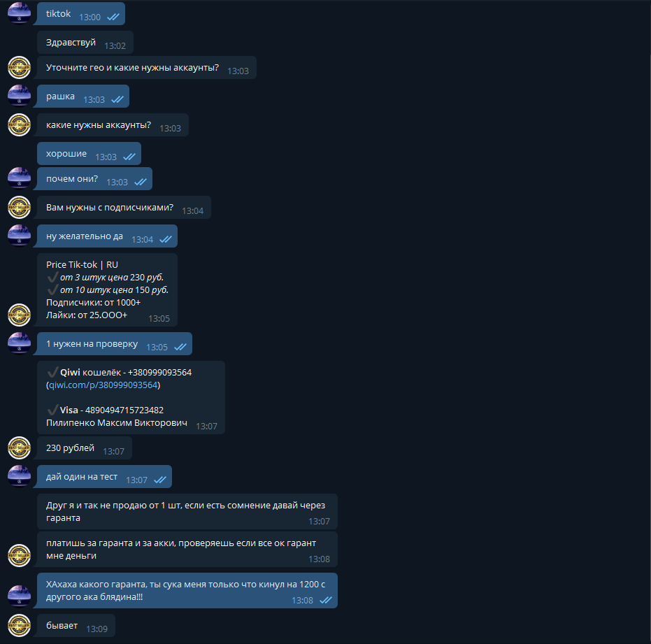Click the gold seller avatar beside 'Вам нужны с подписчиками?'
This screenshot has width=651, height=644.
(x=19, y=207)
